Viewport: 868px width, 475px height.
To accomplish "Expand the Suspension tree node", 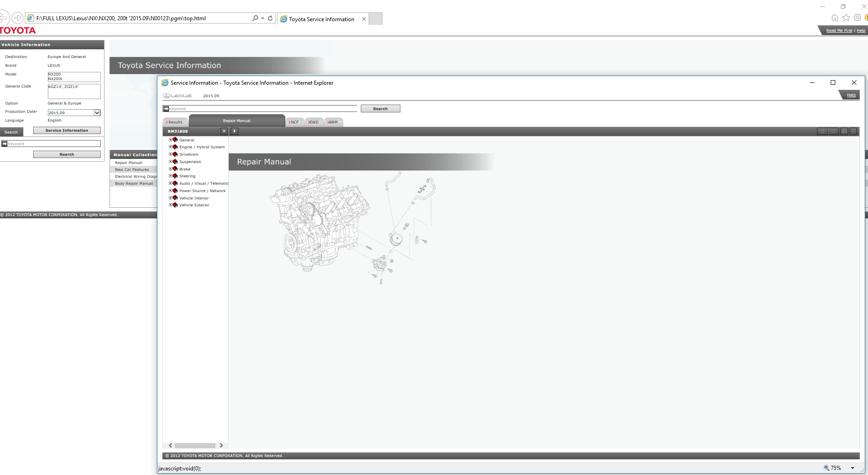I will coord(170,162).
